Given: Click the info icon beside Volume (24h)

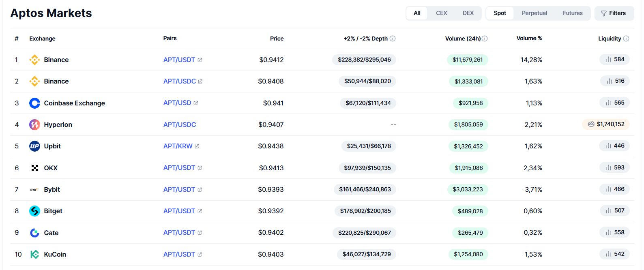Looking at the screenshot, I should 485,39.
